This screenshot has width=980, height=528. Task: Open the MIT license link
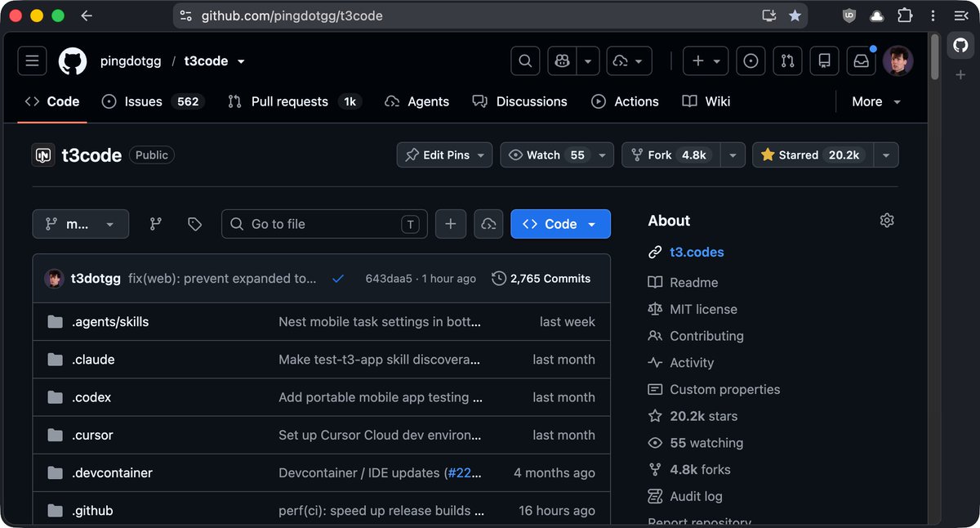pos(703,309)
